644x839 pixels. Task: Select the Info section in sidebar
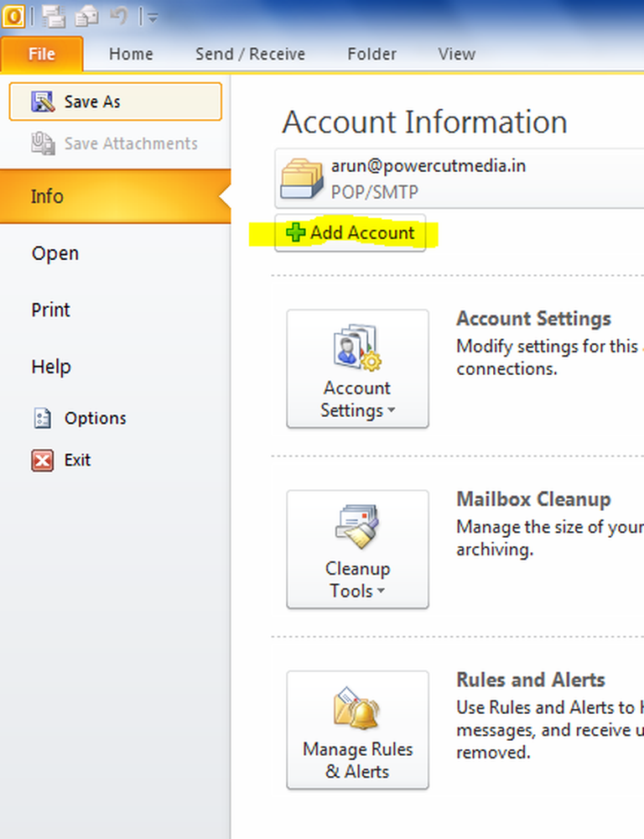point(115,196)
